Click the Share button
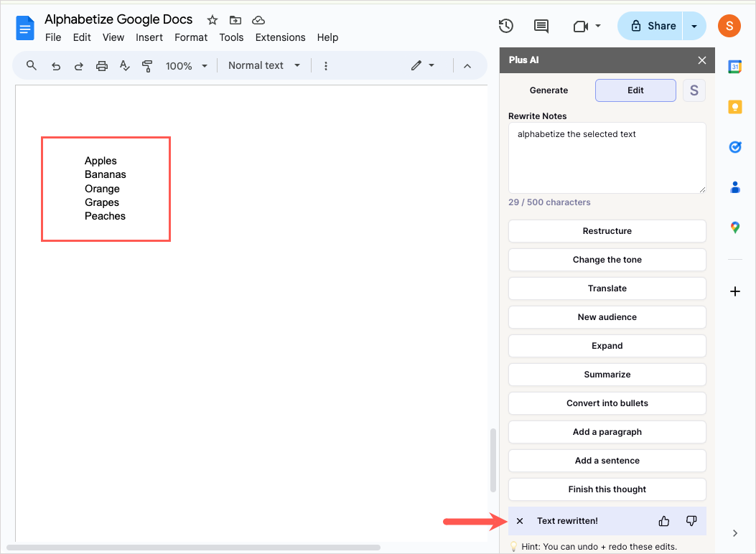This screenshot has height=554, width=756. tap(650, 26)
